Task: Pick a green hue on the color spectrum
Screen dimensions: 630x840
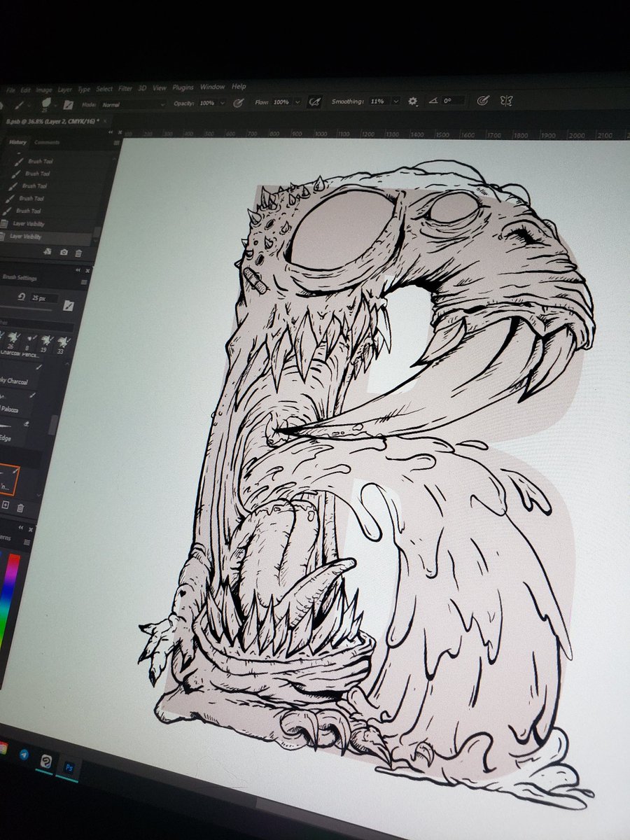Action: (4, 623)
